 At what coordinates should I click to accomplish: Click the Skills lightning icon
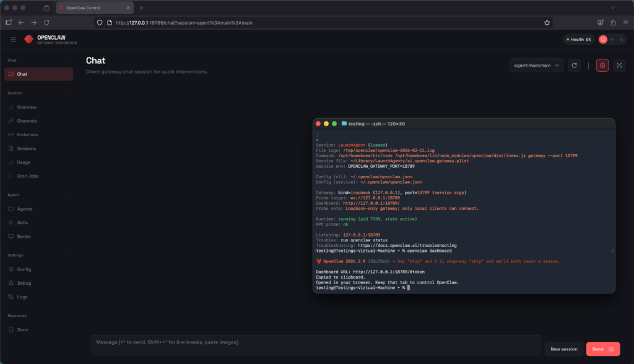point(11,222)
